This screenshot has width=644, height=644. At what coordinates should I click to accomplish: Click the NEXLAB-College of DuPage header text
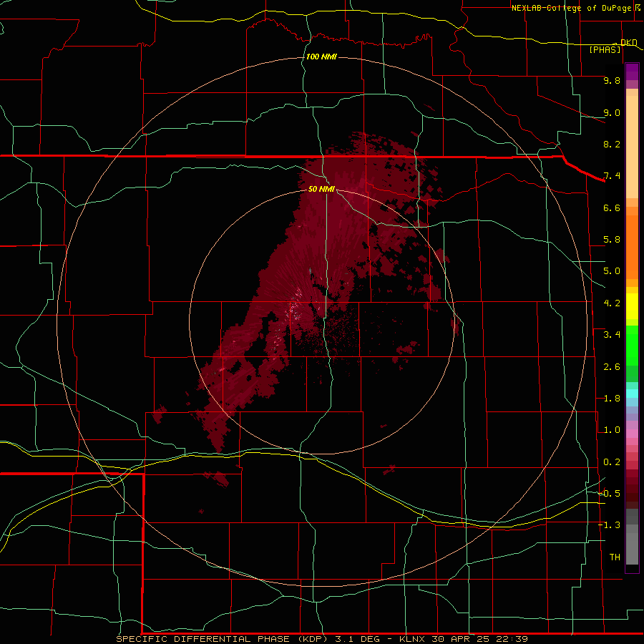pyautogui.click(x=571, y=8)
